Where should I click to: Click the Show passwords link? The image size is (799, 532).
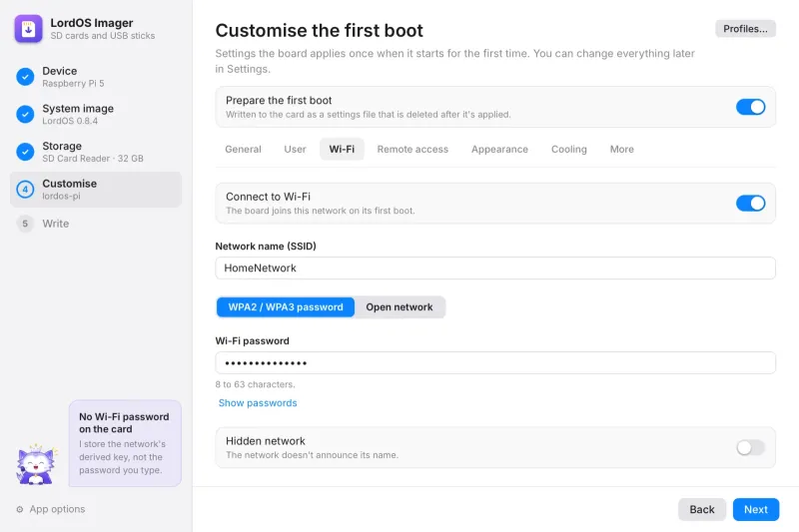point(258,403)
